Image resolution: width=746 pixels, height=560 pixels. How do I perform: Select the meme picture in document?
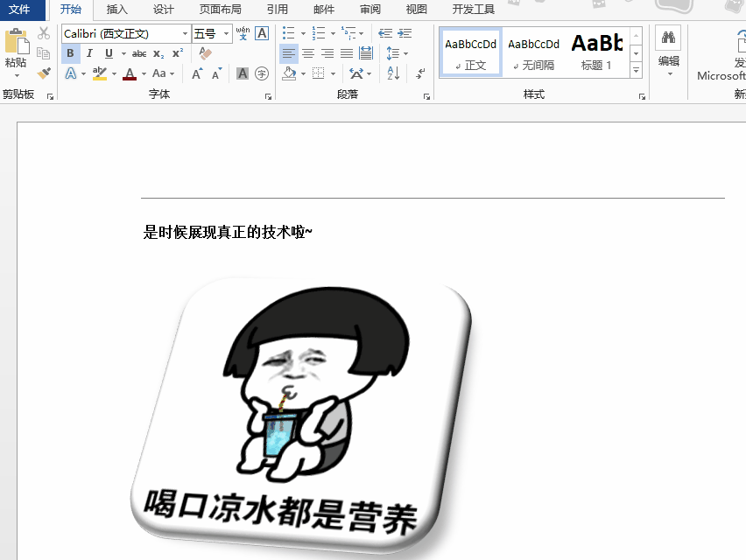pyautogui.click(x=300, y=416)
